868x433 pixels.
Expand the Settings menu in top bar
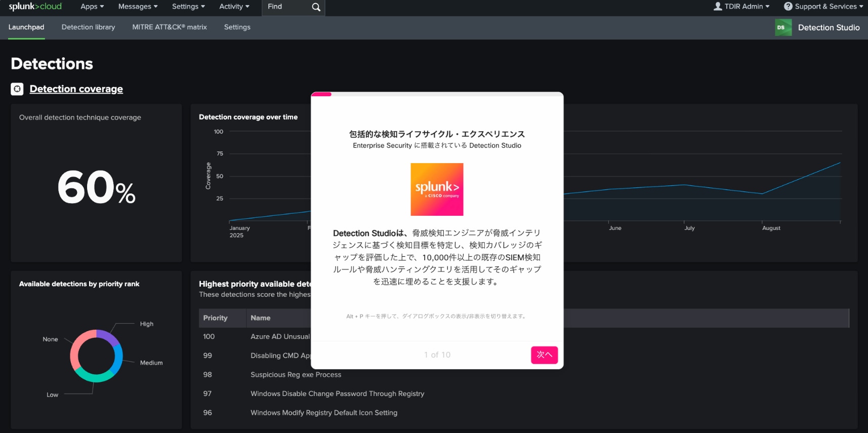(188, 7)
